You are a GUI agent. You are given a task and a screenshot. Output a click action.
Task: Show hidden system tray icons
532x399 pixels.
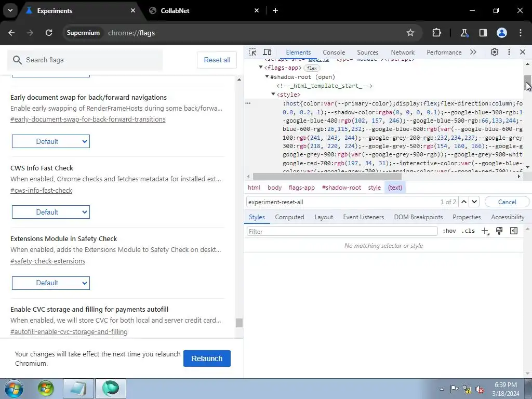[x=442, y=389]
